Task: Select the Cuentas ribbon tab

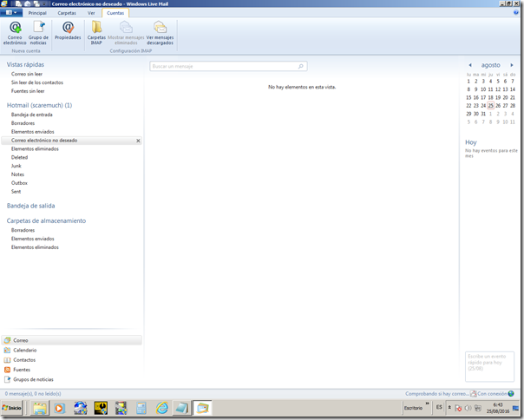Action: (x=115, y=13)
